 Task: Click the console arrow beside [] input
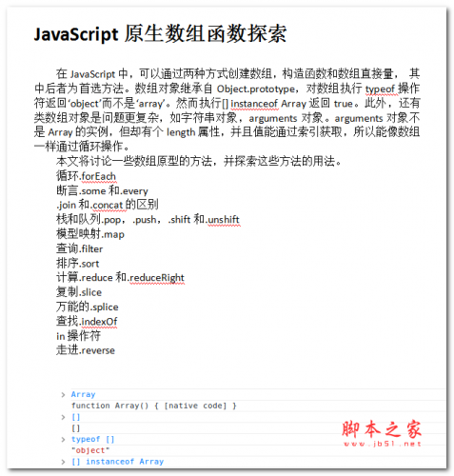pos(63,417)
